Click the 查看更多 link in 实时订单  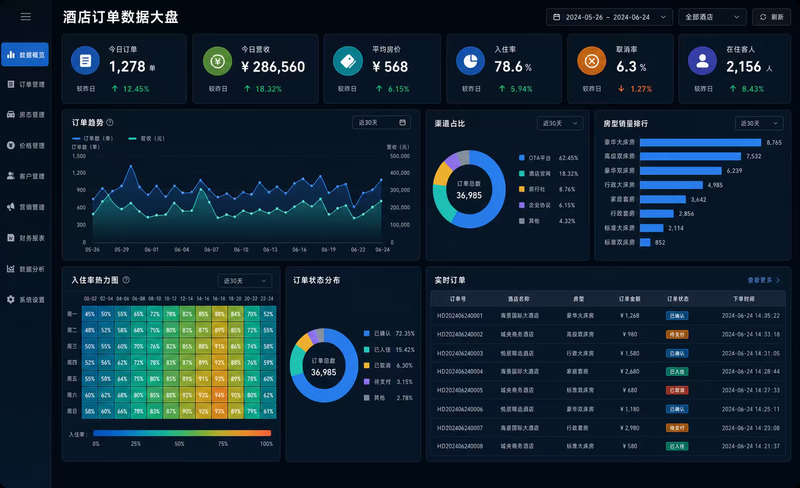(x=763, y=280)
